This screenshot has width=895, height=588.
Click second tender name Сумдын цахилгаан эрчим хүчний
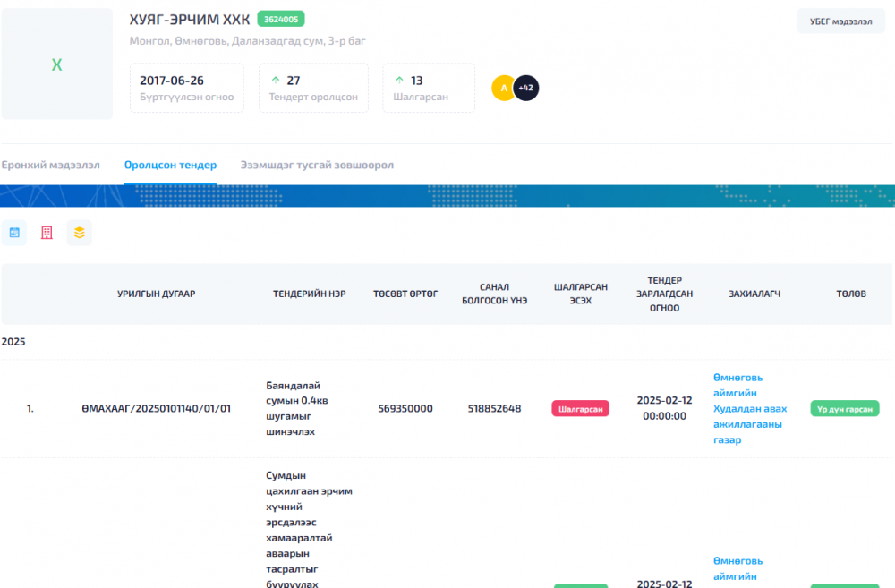coord(309,529)
